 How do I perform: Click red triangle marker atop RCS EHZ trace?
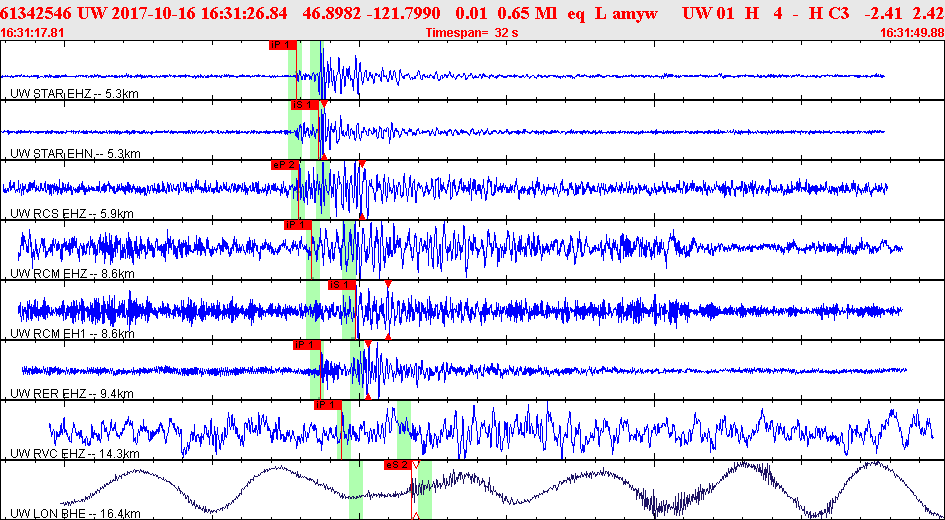(x=362, y=163)
